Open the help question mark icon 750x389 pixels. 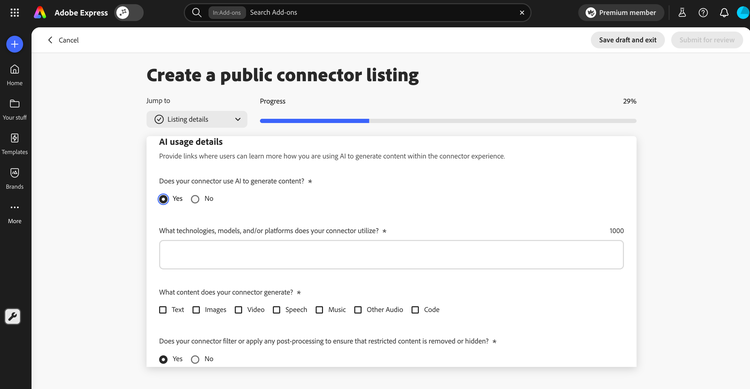coord(703,13)
